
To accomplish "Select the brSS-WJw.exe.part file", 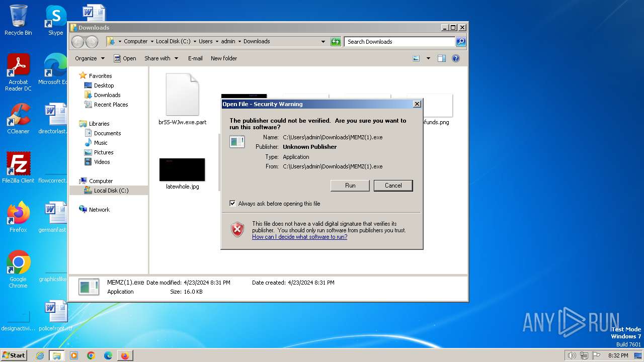I will (182, 99).
